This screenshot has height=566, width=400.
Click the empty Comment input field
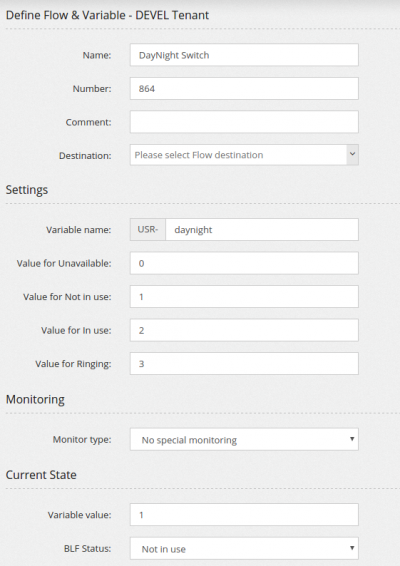click(x=244, y=122)
